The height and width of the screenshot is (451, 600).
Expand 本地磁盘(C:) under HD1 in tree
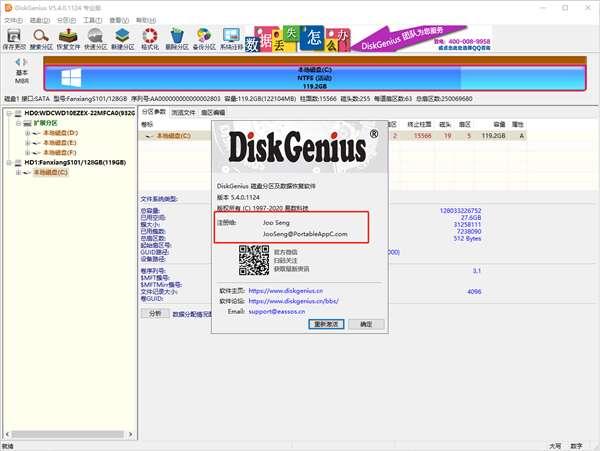tap(18, 173)
